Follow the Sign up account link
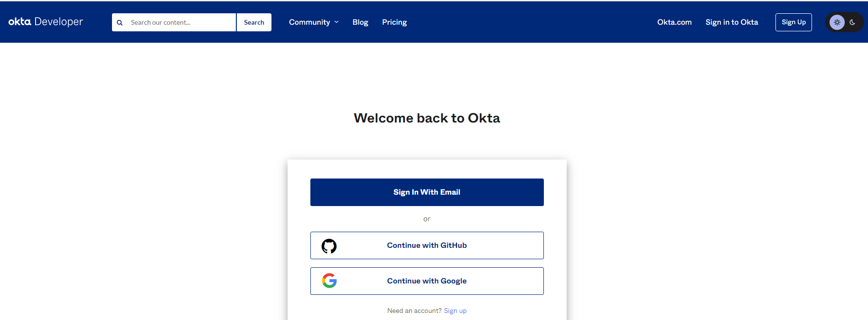The image size is (868, 320). pos(455,311)
